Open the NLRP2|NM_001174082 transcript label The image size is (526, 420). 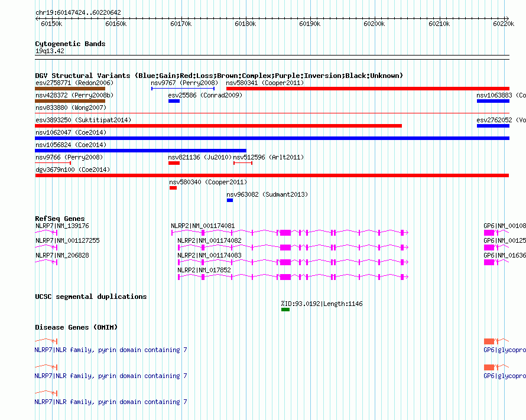(209, 240)
